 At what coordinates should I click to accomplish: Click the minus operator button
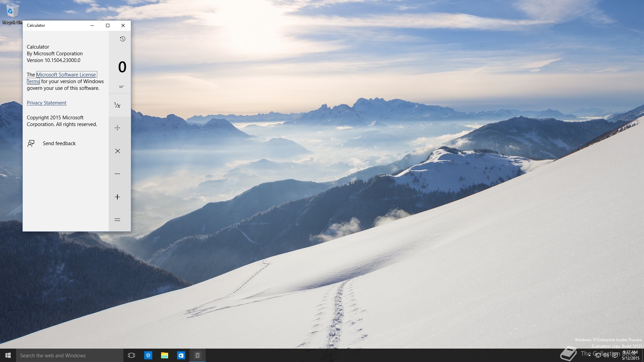[x=117, y=174]
